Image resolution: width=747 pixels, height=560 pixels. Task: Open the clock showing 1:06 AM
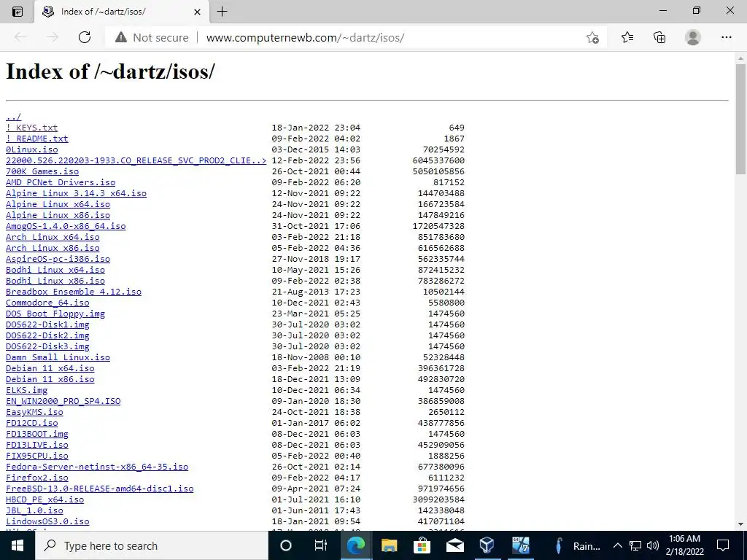(684, 545)
